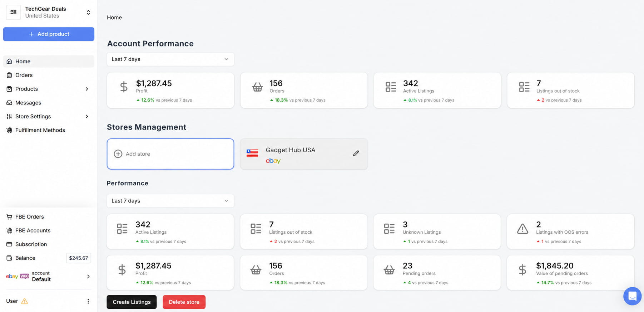Click the Home house icon in sidebar
Screen dimensions: 644x312
point(9,62)
